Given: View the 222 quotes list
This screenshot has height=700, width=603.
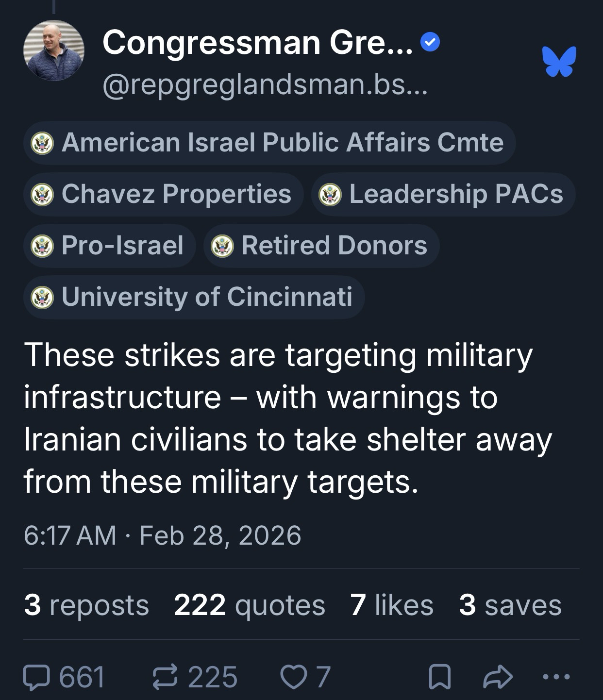Looking at the screenshot, I should pyautogui.click(x=249, y=605).
